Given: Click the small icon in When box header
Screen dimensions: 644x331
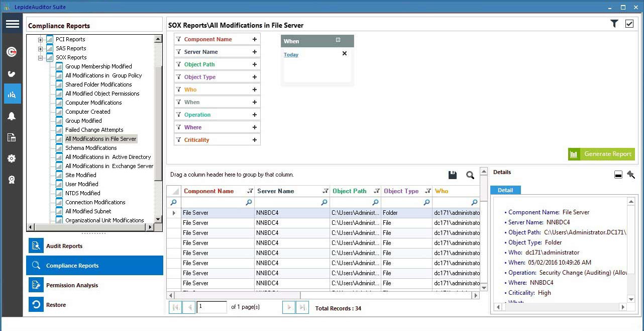Looking at the screenshot, I should [338, 40].
